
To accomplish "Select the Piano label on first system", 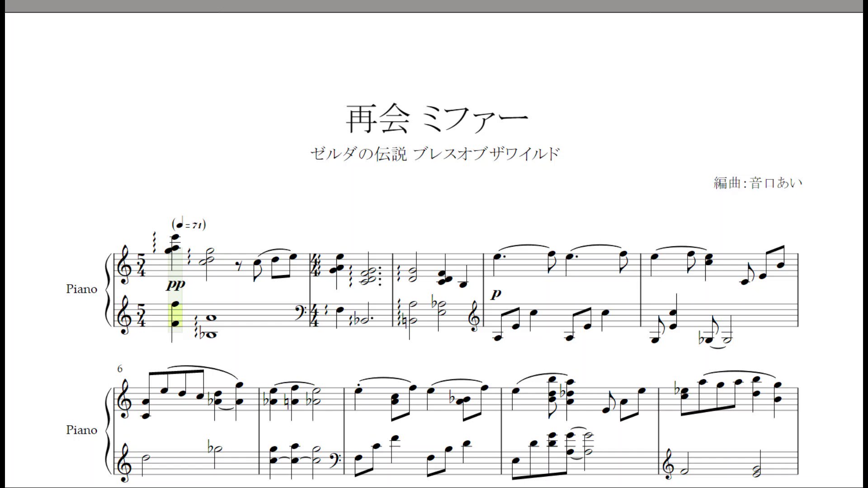I will tap(81, 289).
